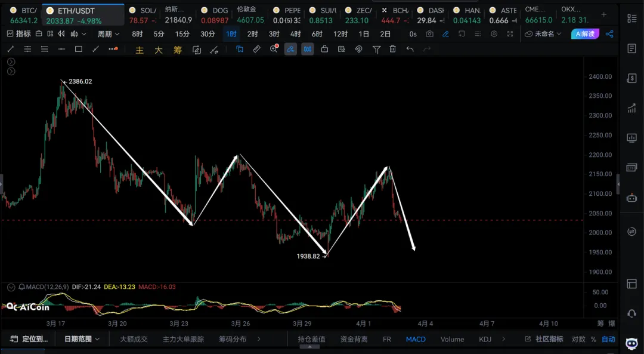This screenshot has height=354, width=644.
Task: Toggle the 主 indicator button
Action: click(x=140, y=50)
